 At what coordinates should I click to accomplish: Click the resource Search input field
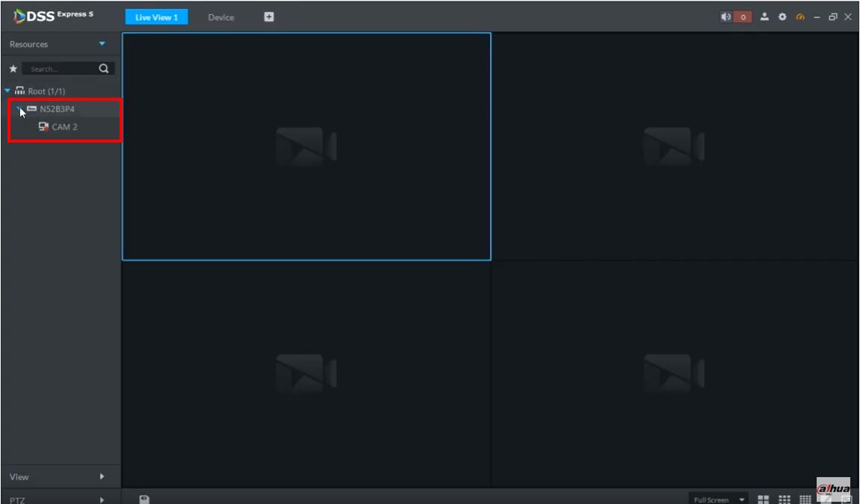click(x=61, y=69)
